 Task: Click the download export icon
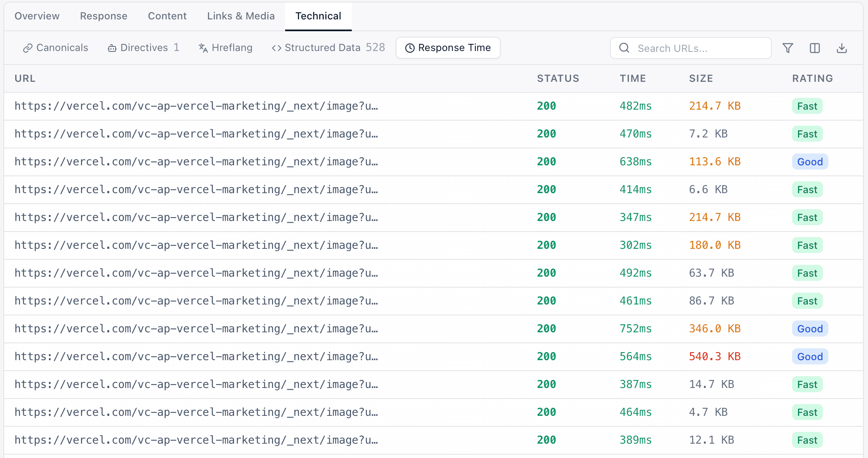click(841, 48)
